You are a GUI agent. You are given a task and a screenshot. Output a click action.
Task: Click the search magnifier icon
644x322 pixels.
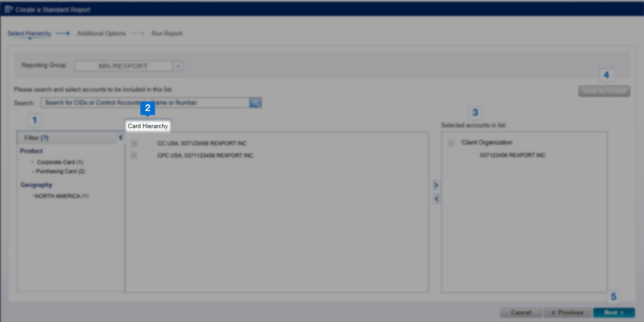255,103
